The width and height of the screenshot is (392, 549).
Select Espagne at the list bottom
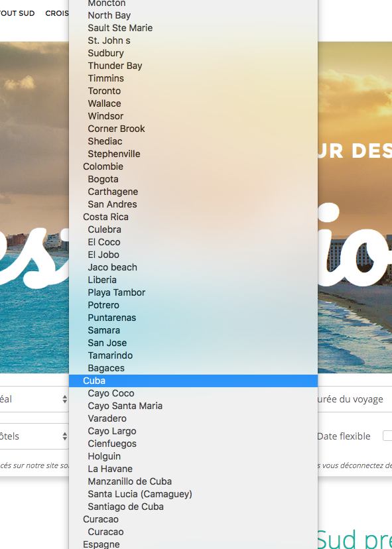click(x=193, y=544)
